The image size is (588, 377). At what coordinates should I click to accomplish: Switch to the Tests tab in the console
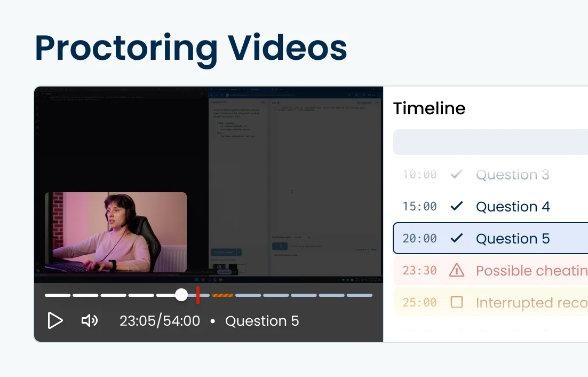374,249
